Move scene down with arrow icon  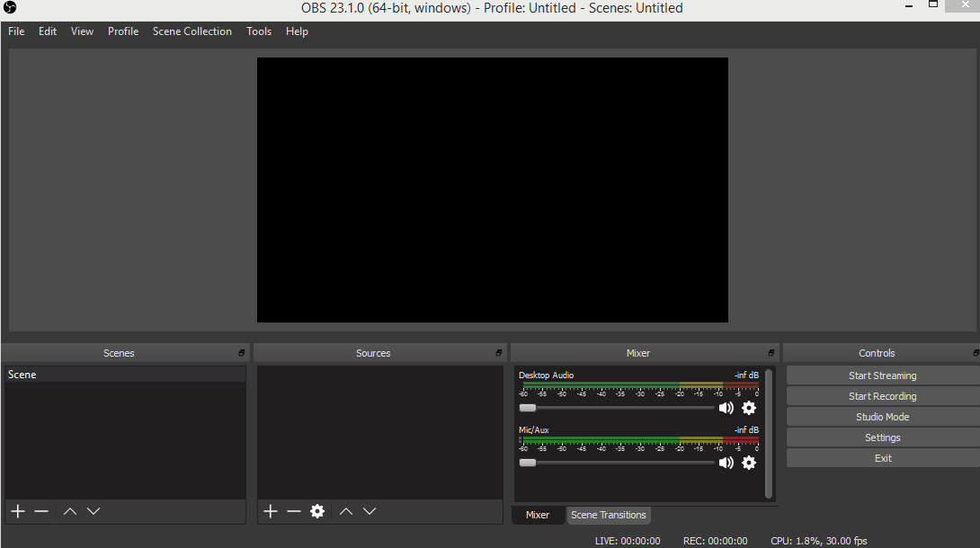click(x=94, y=511)
